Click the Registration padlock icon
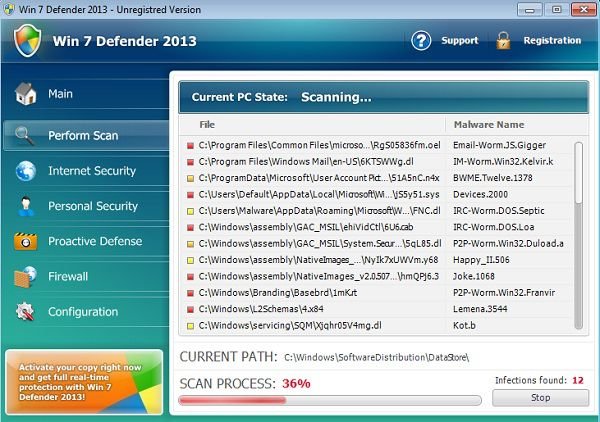Viewport: 600px width, 422px height. click(x=503, y=41)
